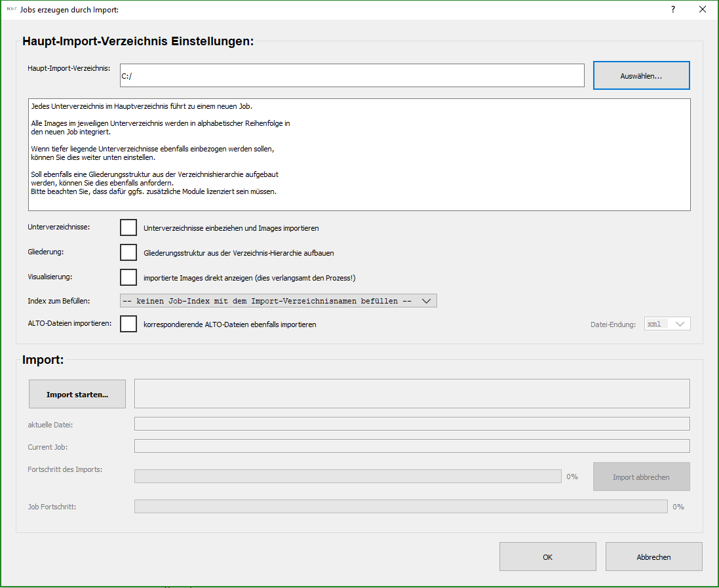Image resolution: width=719 pixels, height=588 pixels.
Task: Click the Fortschritt des Imports progress bar
Action: click(x=347, y=476)
